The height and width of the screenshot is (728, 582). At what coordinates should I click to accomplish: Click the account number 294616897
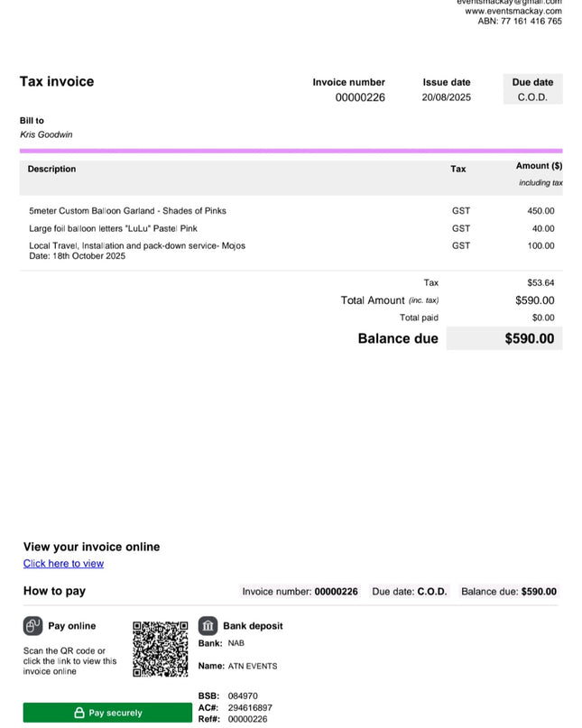[250, 707]
